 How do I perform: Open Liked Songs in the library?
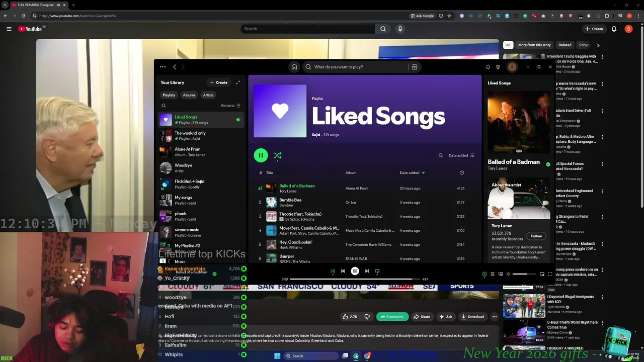pyautogui.click(x=201, y=120)
